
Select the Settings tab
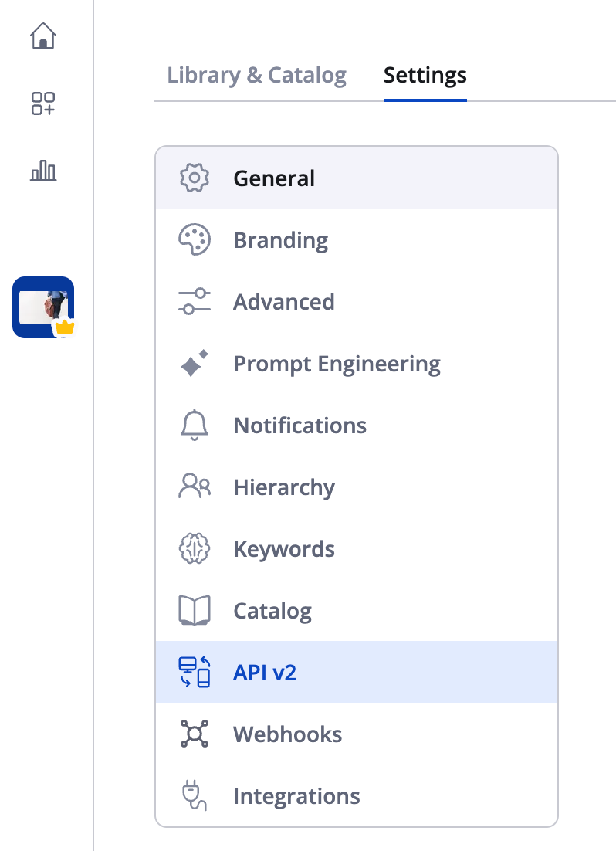tap(425, 76)
